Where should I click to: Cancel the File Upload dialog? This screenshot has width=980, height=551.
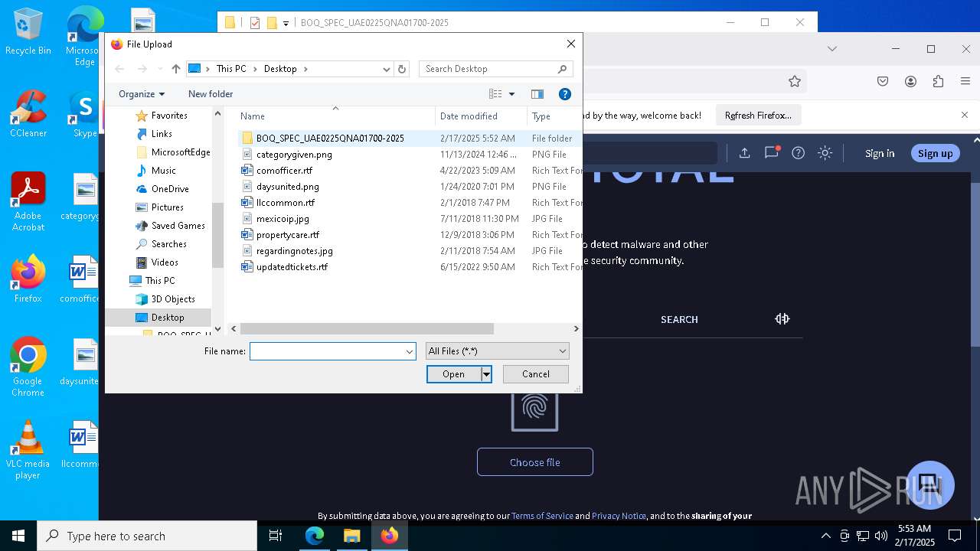coord(536,374)
